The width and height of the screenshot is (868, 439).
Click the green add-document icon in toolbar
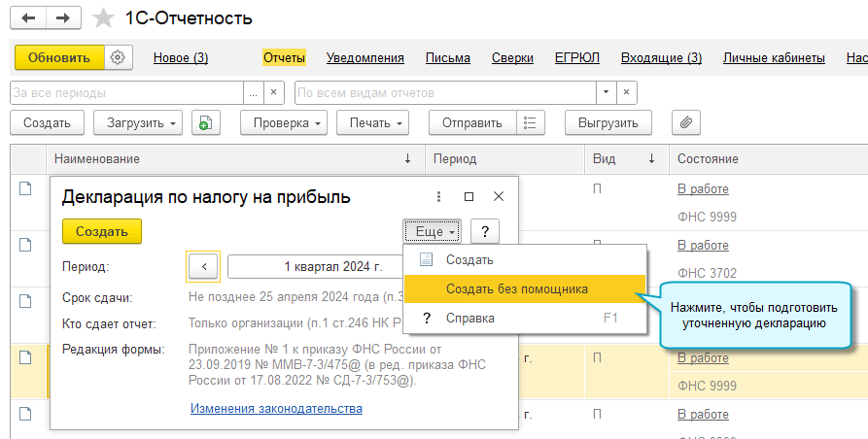[205, 123]
